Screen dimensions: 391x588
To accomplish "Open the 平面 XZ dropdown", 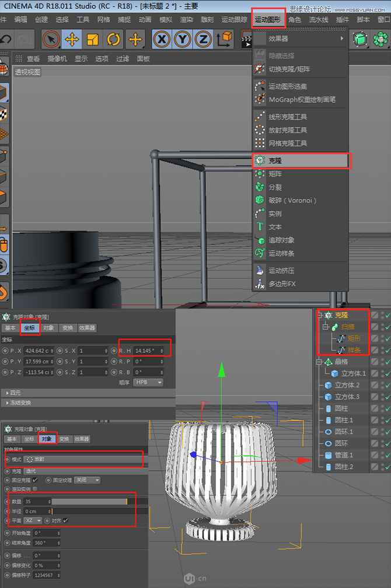I will 34,520.
